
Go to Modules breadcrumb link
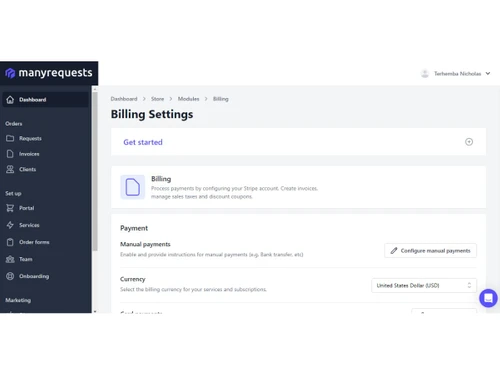188,99
